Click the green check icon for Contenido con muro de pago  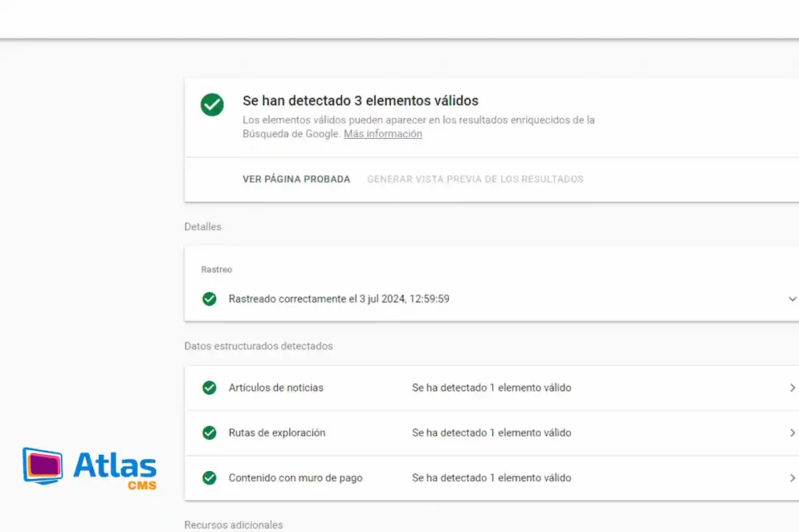click(x=209, y=478)
